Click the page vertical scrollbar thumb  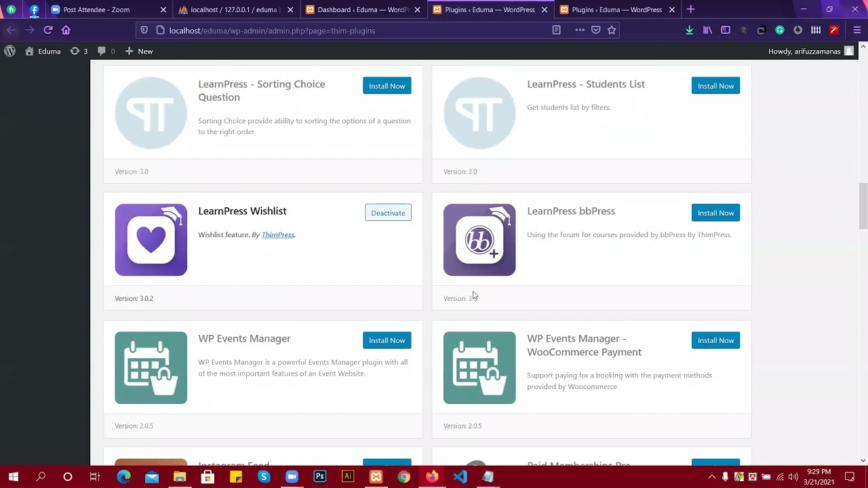[863, 206]
